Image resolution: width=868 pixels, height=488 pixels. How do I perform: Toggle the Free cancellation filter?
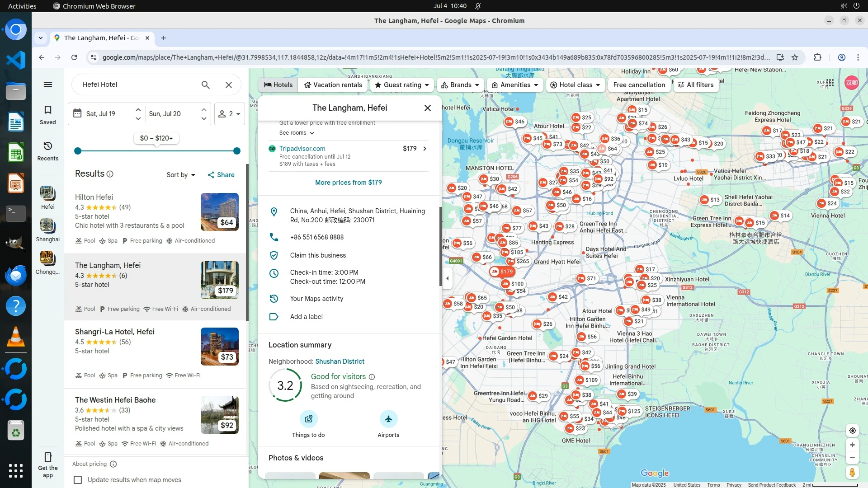coord(639,85)
